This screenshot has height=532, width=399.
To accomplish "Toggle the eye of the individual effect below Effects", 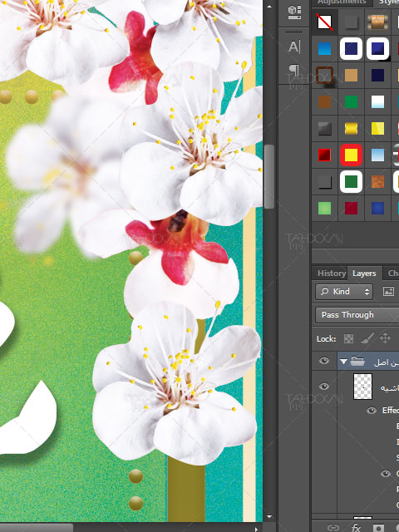I will tap(386, 474).
